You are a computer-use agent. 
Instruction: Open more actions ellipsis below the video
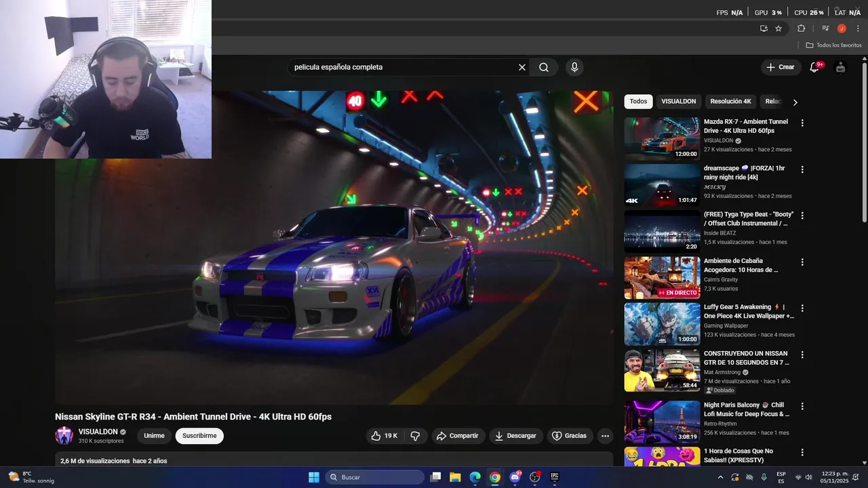point(606,436)
